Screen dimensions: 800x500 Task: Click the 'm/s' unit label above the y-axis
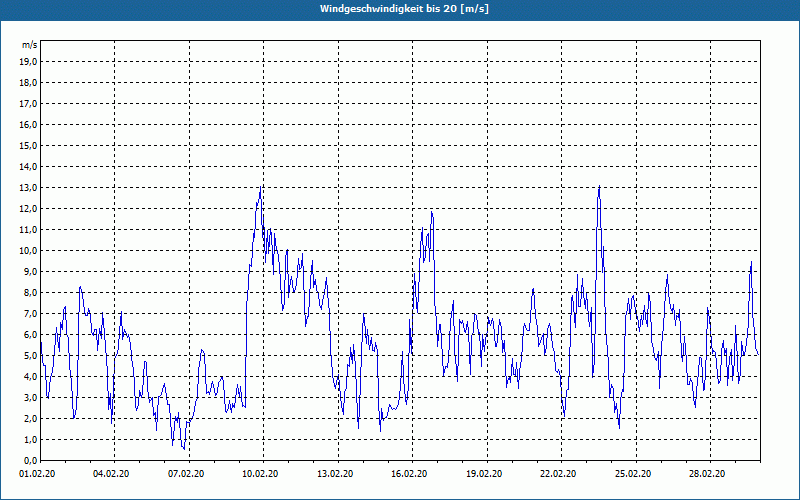30,45
